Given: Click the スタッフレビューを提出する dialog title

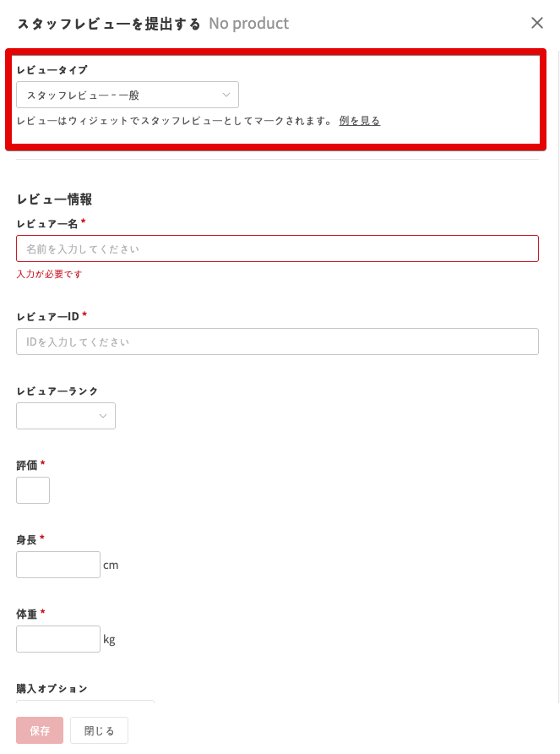Looking at the screenshot, I should click(109, 24).
